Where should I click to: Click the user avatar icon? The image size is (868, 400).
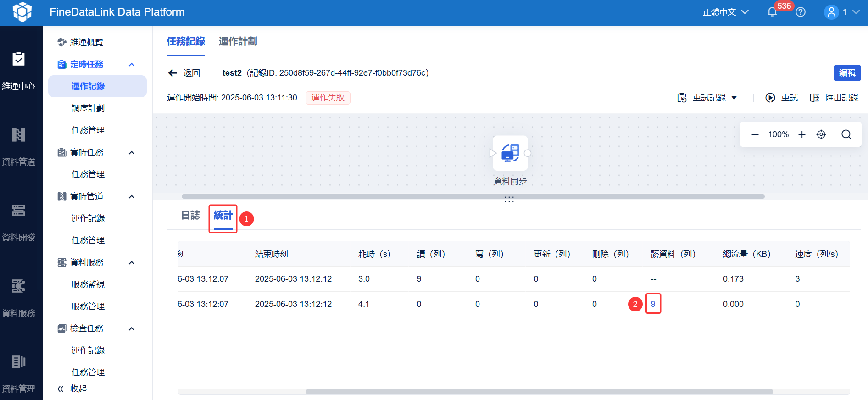[x=831, y=12]
